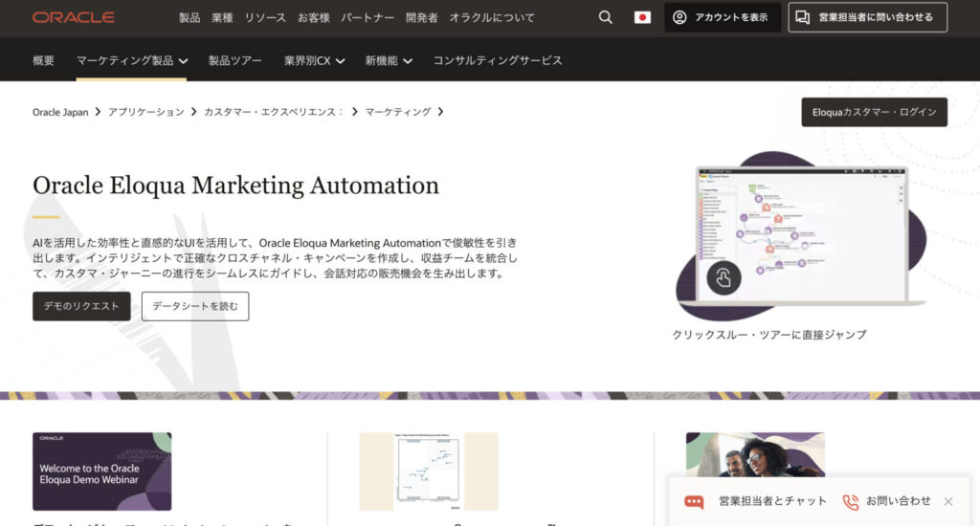Click the データシートを読む button

(x=195, y=306)
